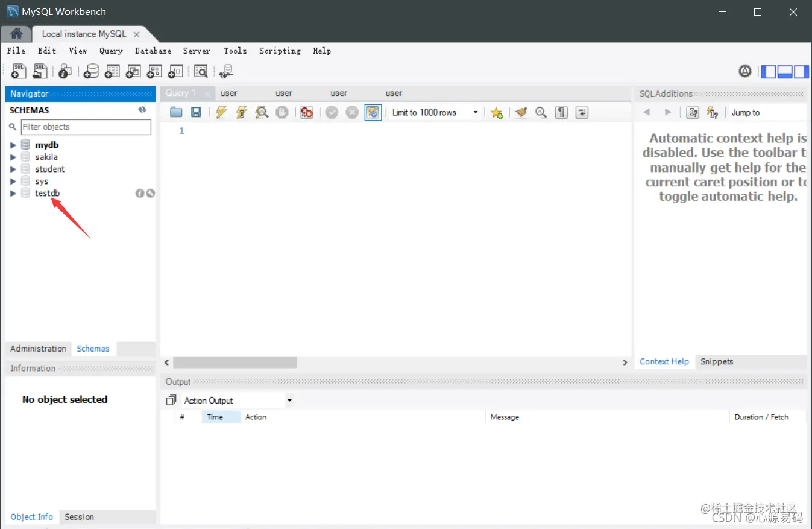Toggle the left sidebar panel visibility
Viewport: 812px width, 529px height.
(769, 72)
